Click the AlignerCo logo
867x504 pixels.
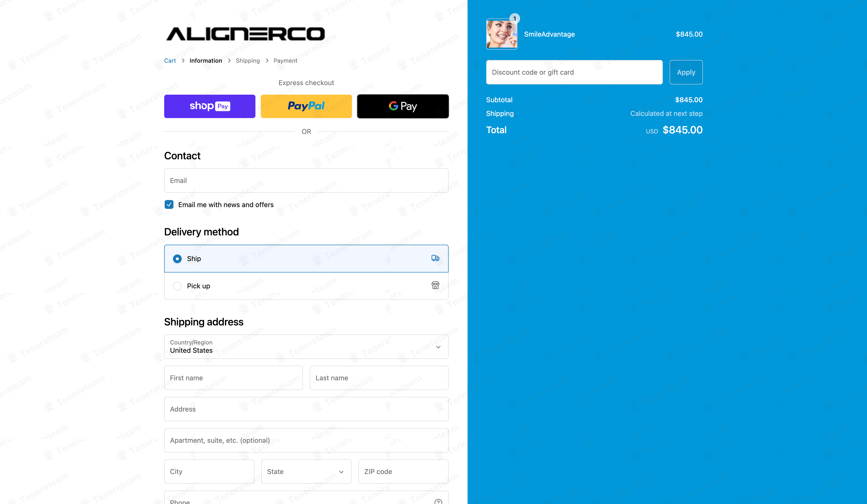(x=245, y=34)
